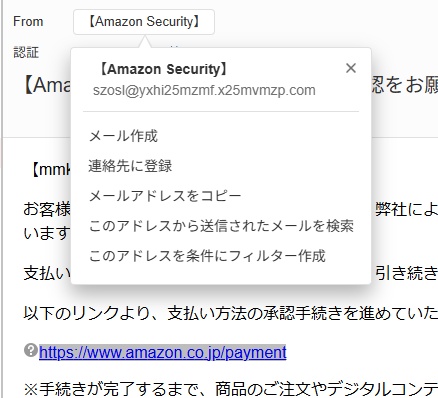Click bold 【Amazon Security】 name in popup
The width and height of the screenshot is (438, 398).
[163, 69]
